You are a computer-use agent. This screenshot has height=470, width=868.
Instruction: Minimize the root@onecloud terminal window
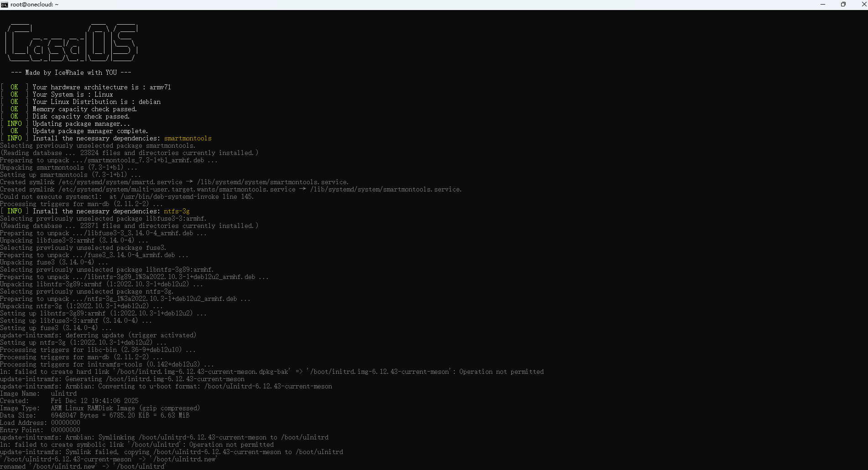point(823,5)
